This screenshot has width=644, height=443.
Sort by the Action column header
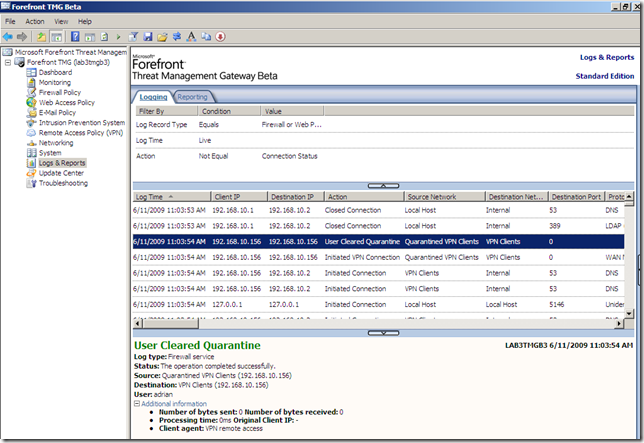(x=364, y=197)
